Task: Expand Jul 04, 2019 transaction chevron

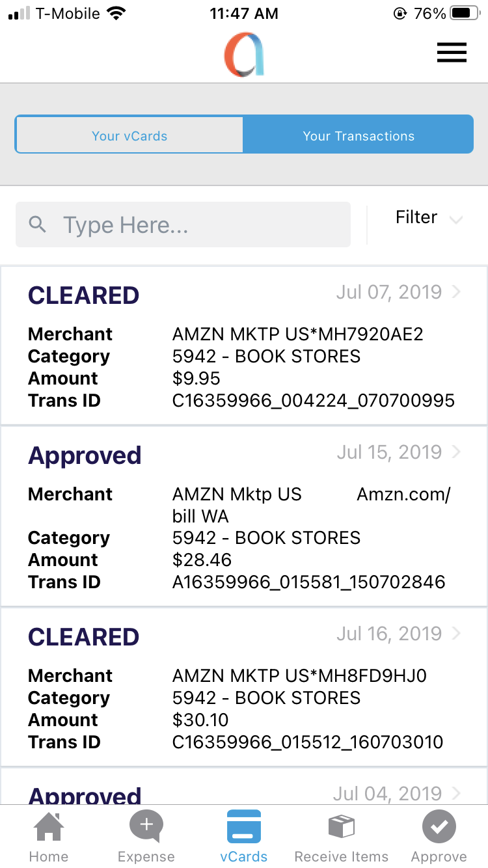Action: coord(456,793)
